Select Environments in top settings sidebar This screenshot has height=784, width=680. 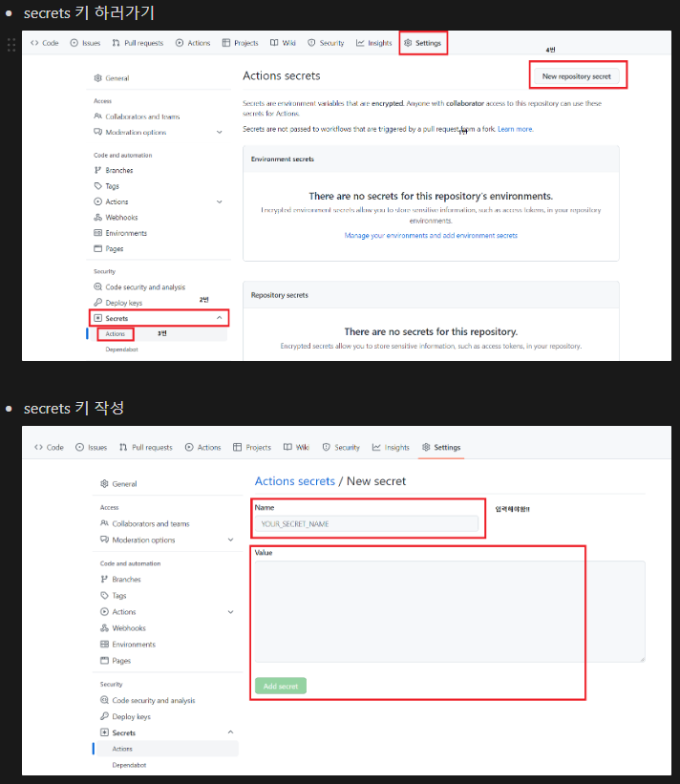pyautogui.click(x=120, y=233)
